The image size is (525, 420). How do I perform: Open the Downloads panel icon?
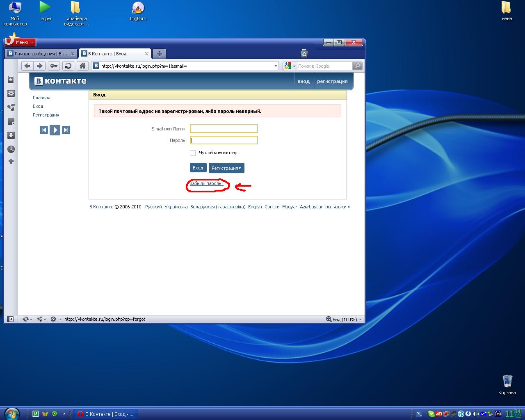click(x=11, y=135)
